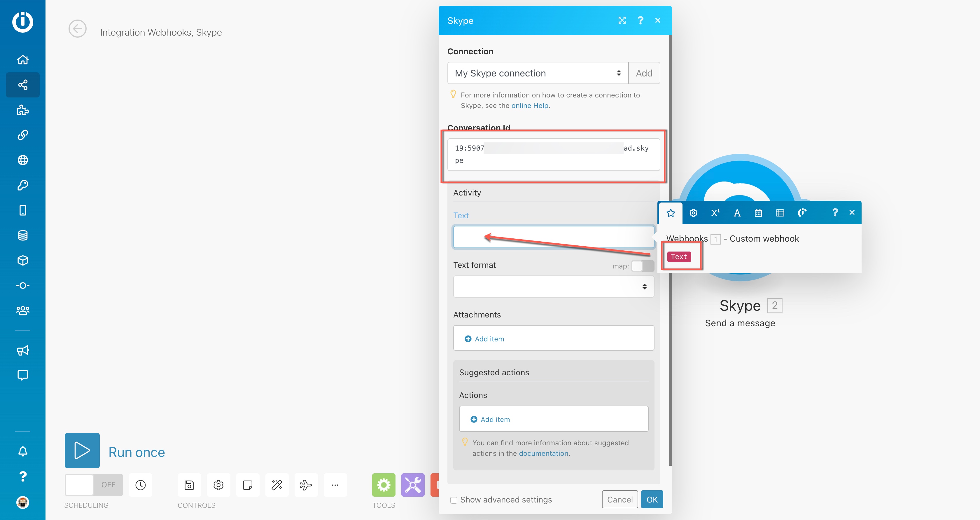Screen dimensions: 980x520
Task: Enable the Text format map toggle
Action: click(x=642, y=266)
